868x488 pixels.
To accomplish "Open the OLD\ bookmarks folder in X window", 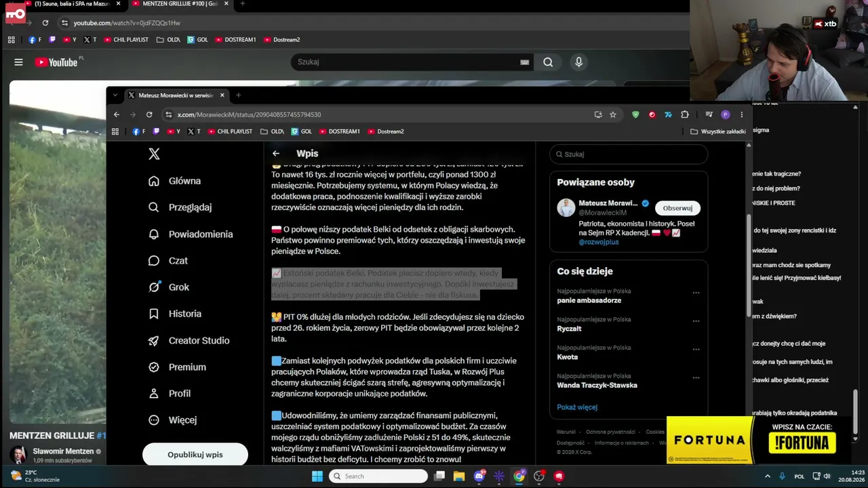I will tap(273, 131).
